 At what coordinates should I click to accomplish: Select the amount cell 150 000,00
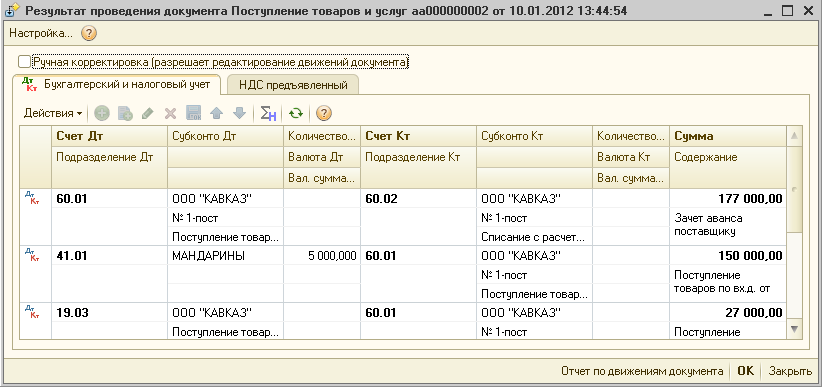728,256
